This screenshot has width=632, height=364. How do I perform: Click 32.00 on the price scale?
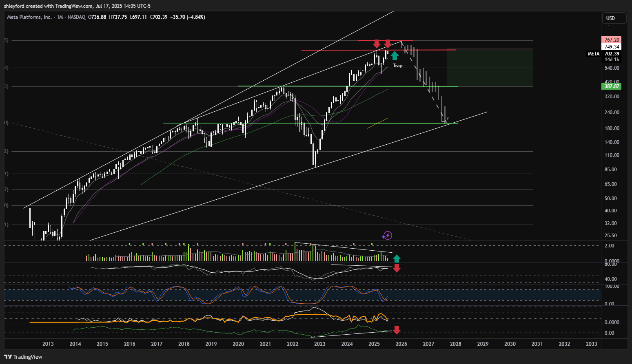click(611, 223)
